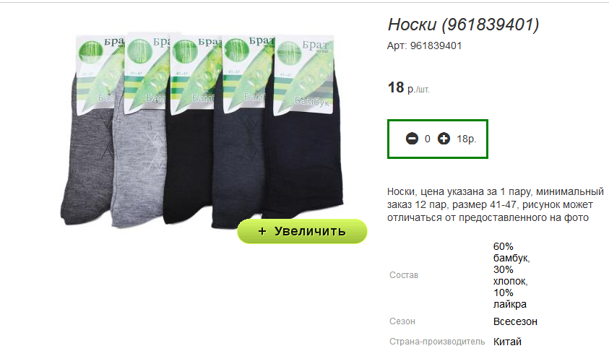Click the green Увеличить zoom button
This screenshot has height=364, width=609.
tap(302, 231)
